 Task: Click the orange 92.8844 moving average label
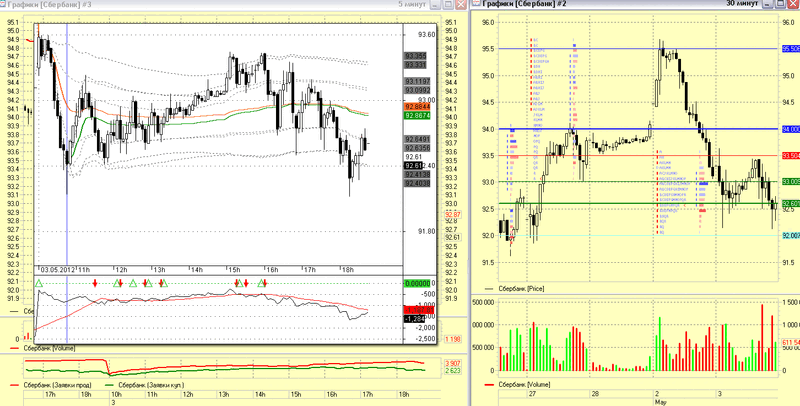417,107
